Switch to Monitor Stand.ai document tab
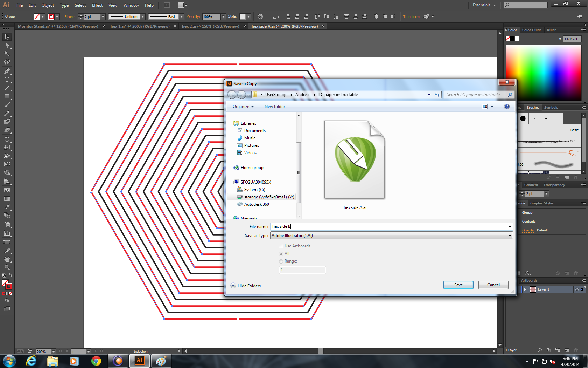The height and width of the screenshot is (368, 588). point(58,26)
